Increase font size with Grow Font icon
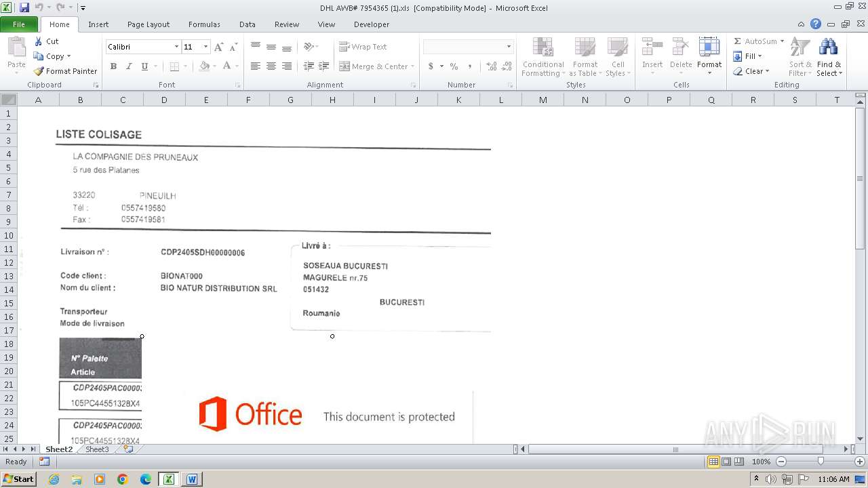Viewport: 868px width, 488px height. 218,47
